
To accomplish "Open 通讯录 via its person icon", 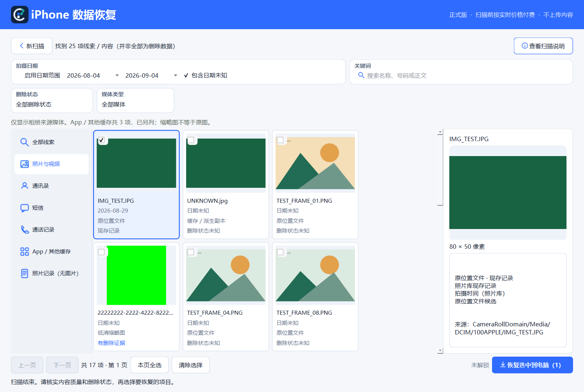I will coord(24,186).
